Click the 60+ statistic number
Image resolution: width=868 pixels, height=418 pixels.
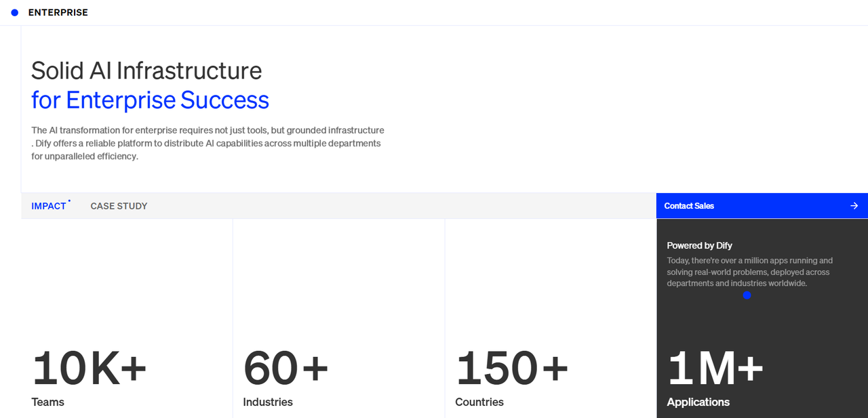(x=285, y=369)
